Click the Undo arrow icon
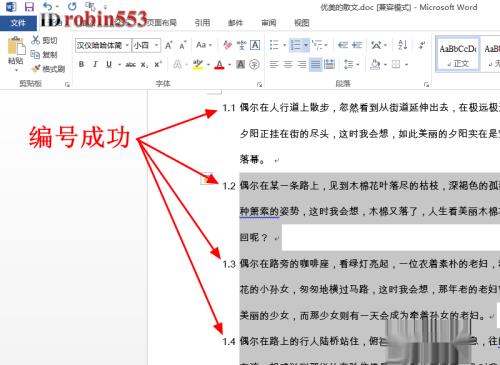The width and height of the screenshot is (500, 365). click(x=48, y=6)
